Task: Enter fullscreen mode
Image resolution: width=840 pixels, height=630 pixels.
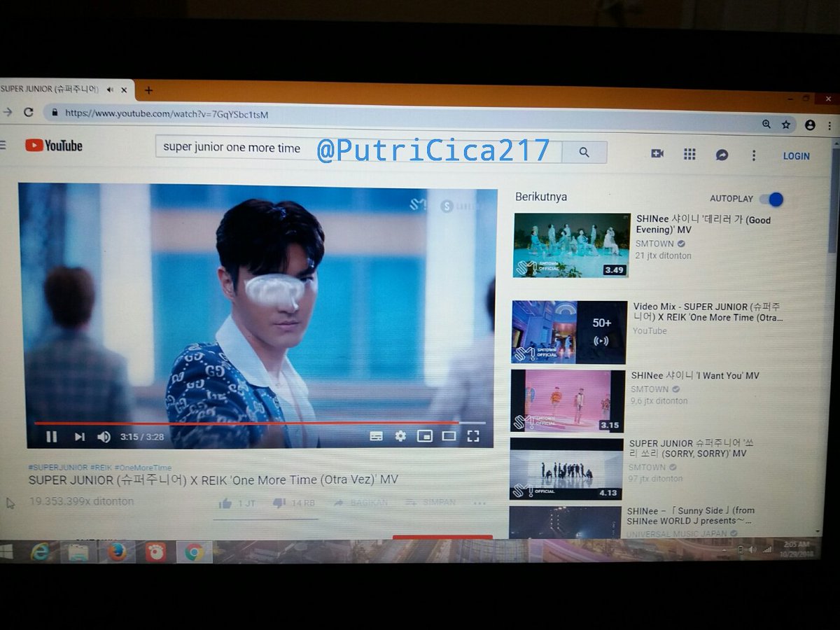Action: pyautogui.click(x=473, y=436)
